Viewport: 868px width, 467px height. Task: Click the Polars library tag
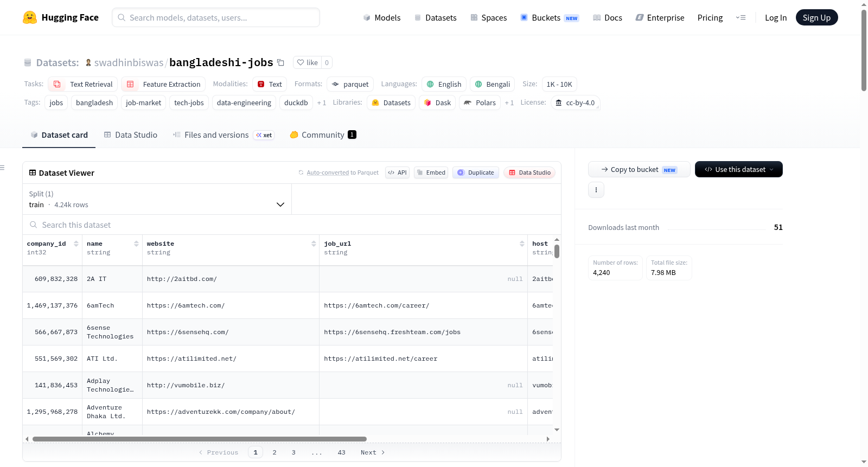tap(480, 103)
